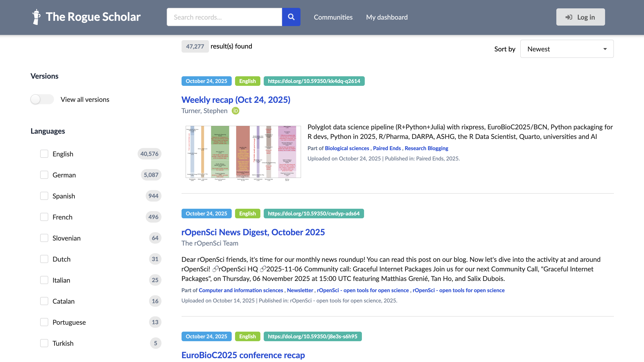Viewport: 644px width, 362px height.
Task: Open the Paired Ends community link
Action: pyautogui.click(x=386, y=148)
